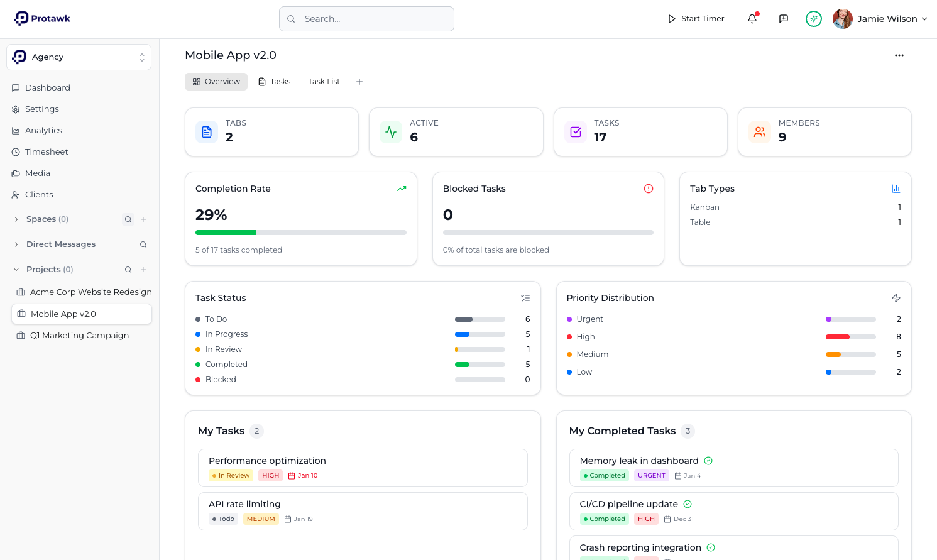Click the plus icon to add a new project
Image resolution: width=937 pixels, height=560 pixels.
[143, 269]
